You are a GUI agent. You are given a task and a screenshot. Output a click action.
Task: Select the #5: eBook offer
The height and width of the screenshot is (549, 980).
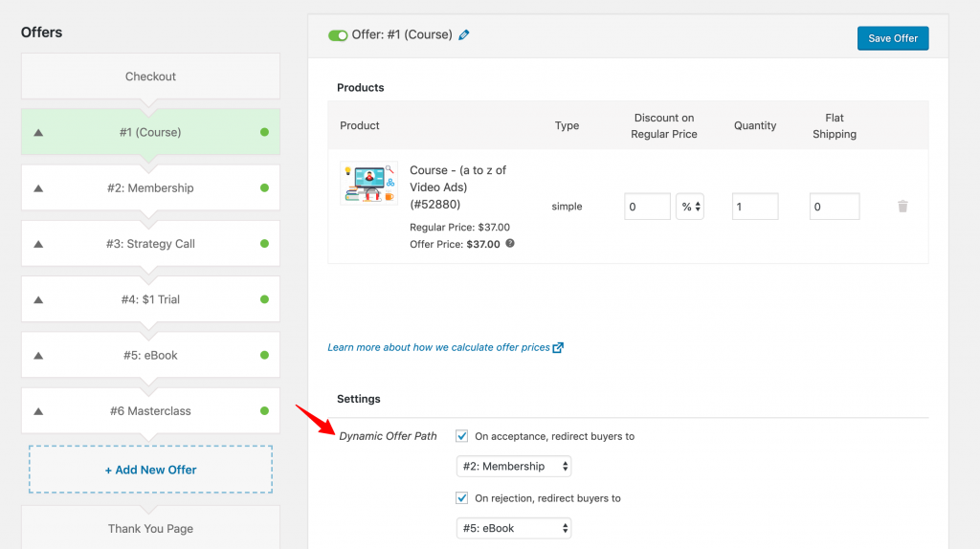tap(150, 355)
